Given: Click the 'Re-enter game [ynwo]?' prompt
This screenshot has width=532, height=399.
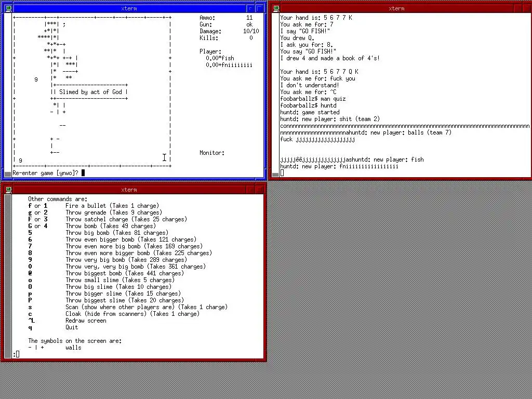Looking at the screenshot, I should point(45,173).
